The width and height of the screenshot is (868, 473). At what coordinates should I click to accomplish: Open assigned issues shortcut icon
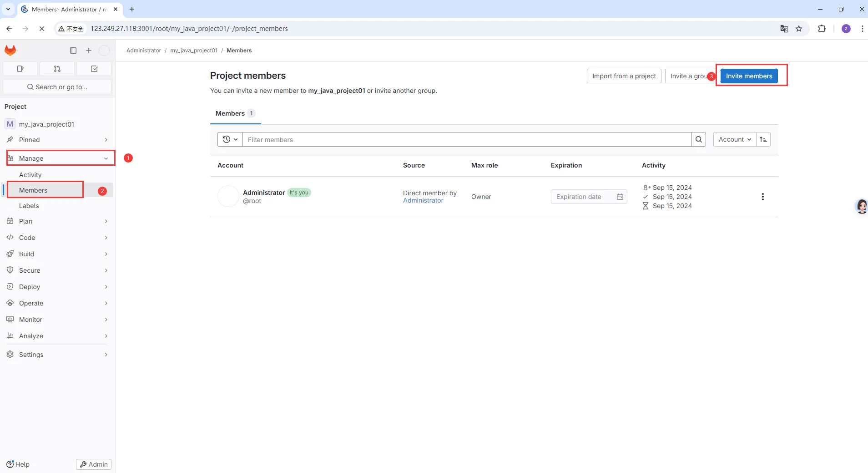(20, 69)
